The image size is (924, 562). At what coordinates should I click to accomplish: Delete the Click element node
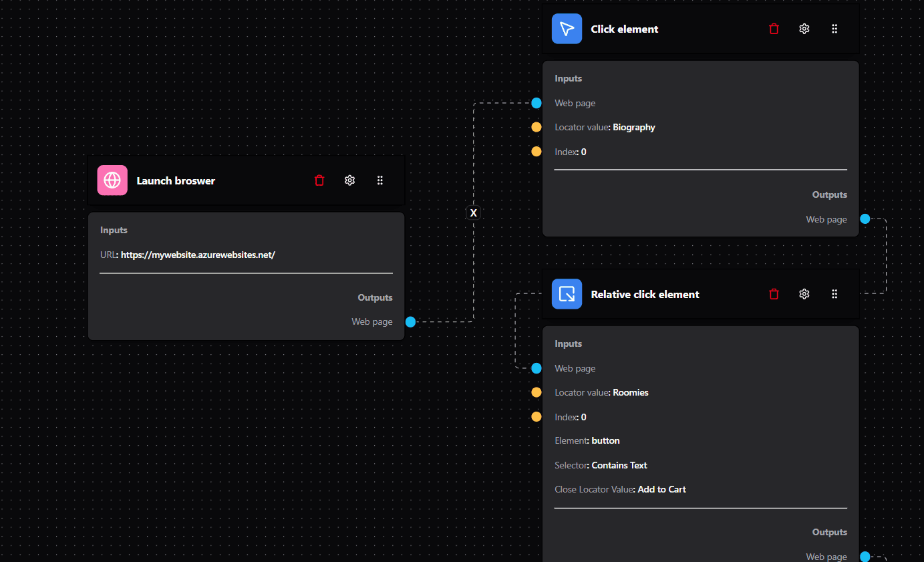tap(774, 29)
